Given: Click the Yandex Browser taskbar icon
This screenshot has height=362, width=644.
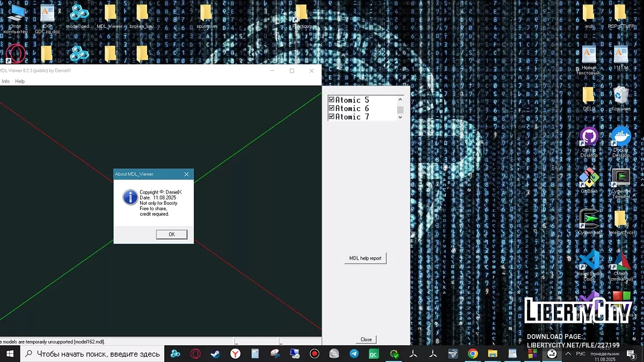Looking at the screenshot, I should [235, 354].
